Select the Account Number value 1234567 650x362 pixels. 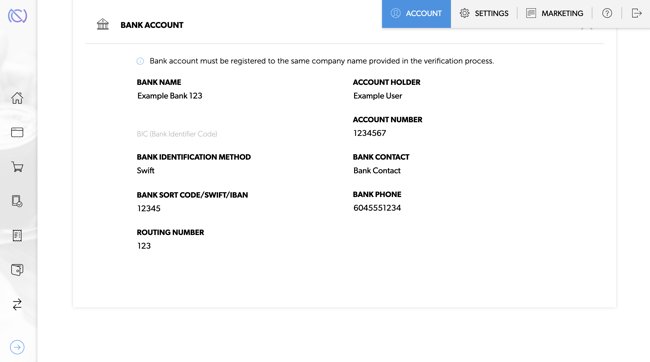369,133
